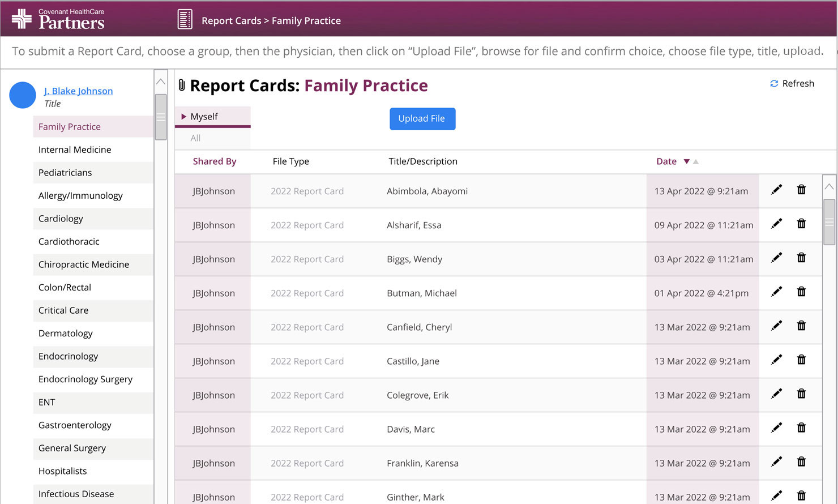Click the date 09 Apr 2022 @ 11:21am
Image resolution: width=838 pixels, height=504 pixels.
point(704,225)
